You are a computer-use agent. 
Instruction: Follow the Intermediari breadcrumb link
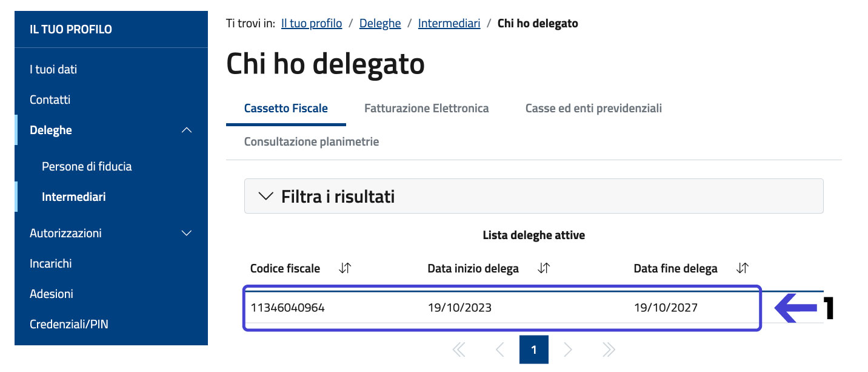pyautogui.click(x=449, y=24)
